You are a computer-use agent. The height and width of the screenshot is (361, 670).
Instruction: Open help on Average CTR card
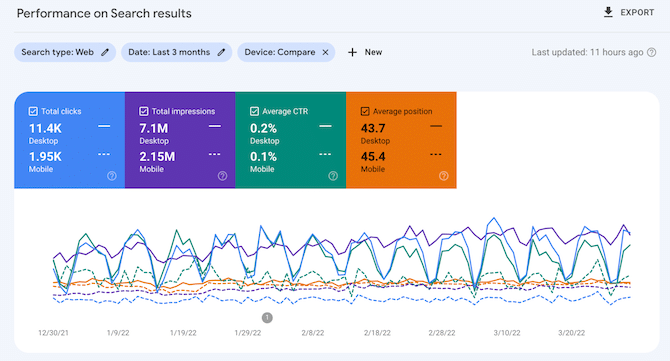click(333, 176)
